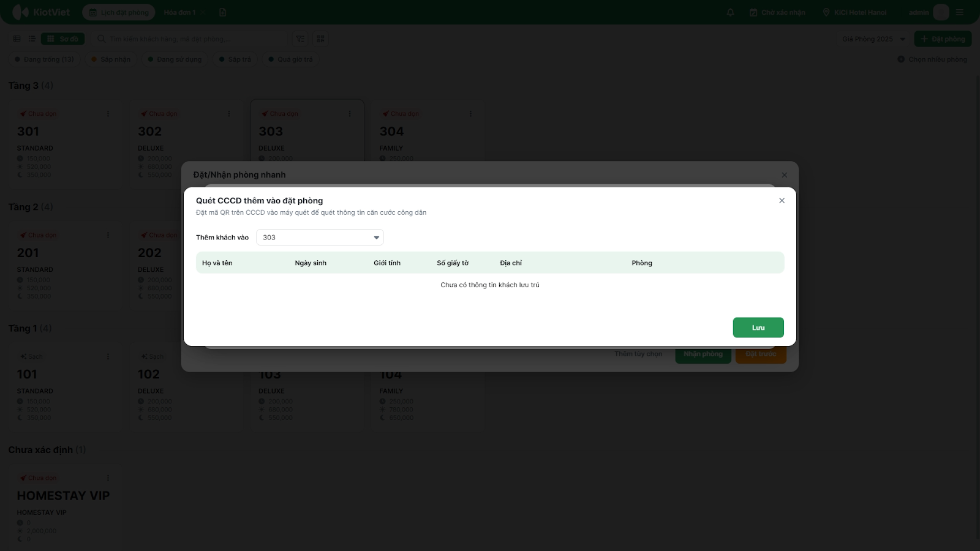Toggle the Đang sử dụng status filter
This screenshot has width=980, height=551.
tap(175, 59)
